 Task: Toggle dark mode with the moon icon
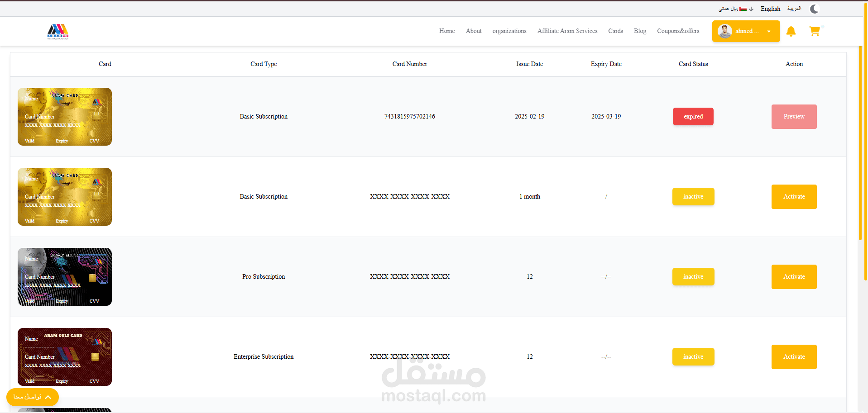tap(814, 9)
